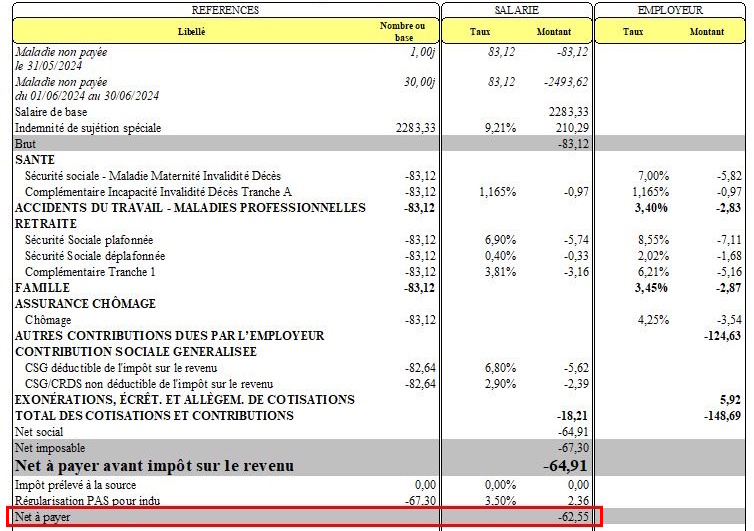Click the SANTE section heading
The image size is (754, 531).
point(35,160)
